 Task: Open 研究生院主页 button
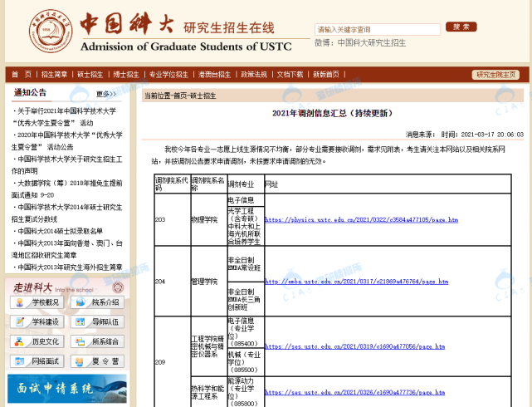[x=495, y=74]
